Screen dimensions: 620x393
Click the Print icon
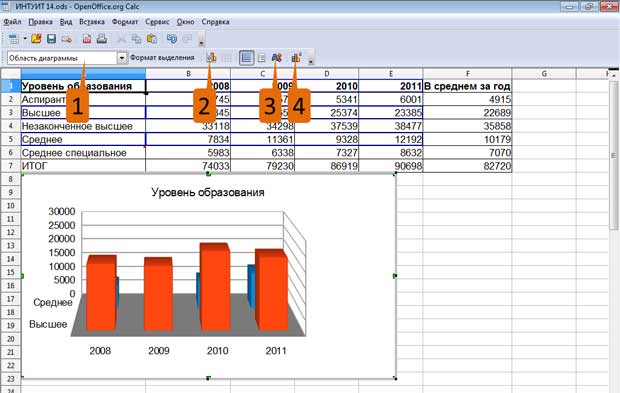[x=102, y=38]
